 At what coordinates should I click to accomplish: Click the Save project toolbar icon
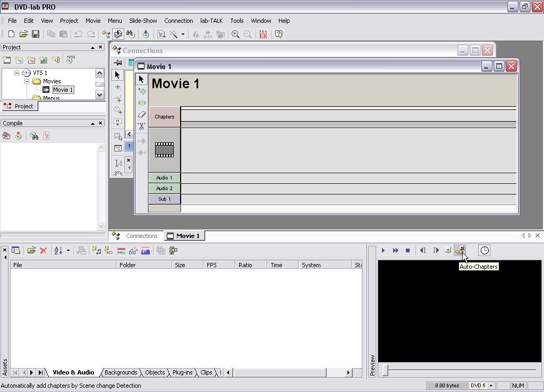36,35
